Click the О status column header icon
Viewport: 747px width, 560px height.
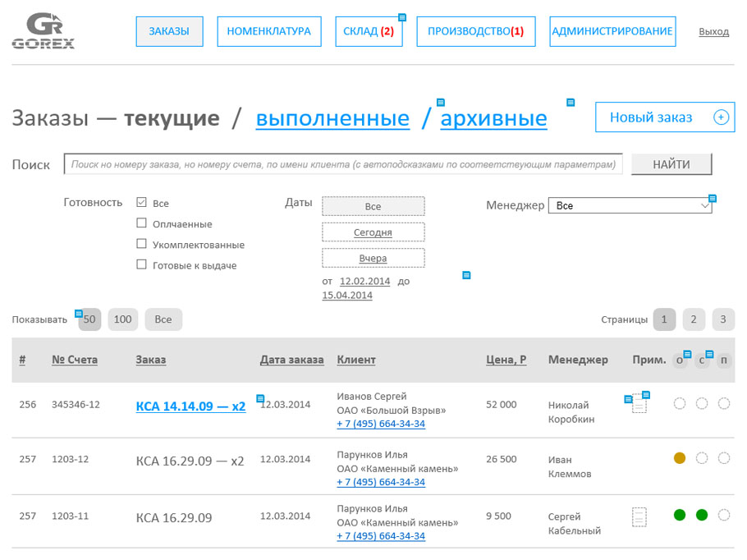coord(679,360)
